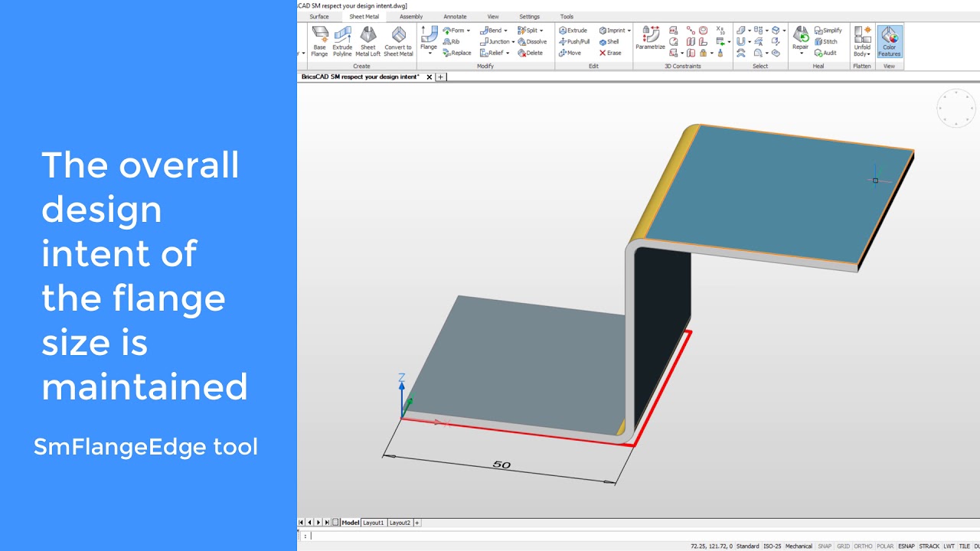Open the Surface ribbon tab

[319, 17]
